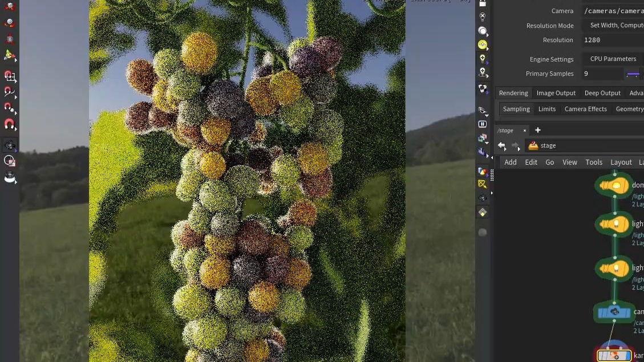Open the Tools menu in network editor
Screen dimensions: 644x362
point(594,162)
